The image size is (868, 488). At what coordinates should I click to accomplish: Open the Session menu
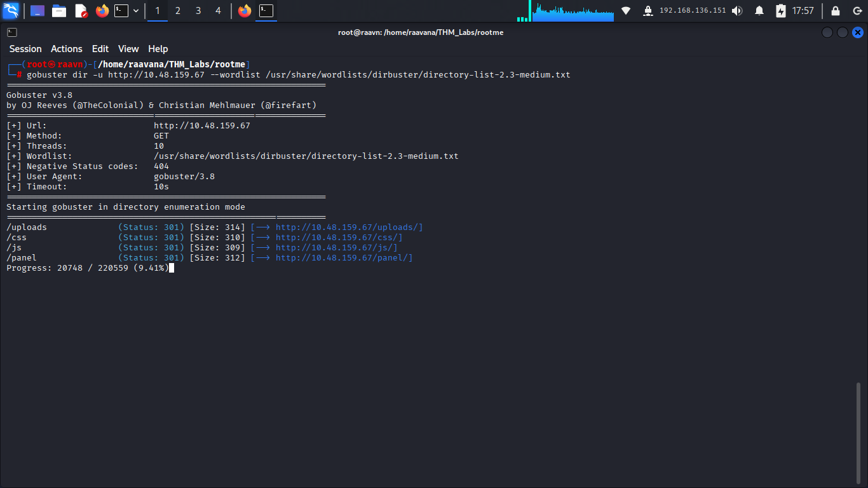click(x=25, y=49)
